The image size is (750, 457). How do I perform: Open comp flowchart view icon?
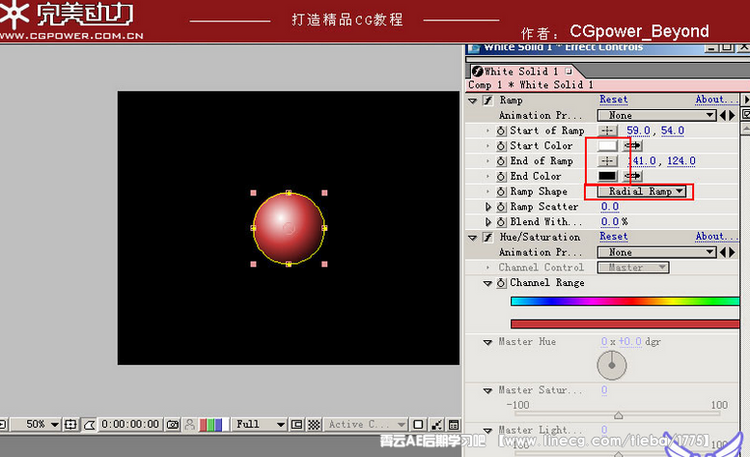click(x=436, y=424)
